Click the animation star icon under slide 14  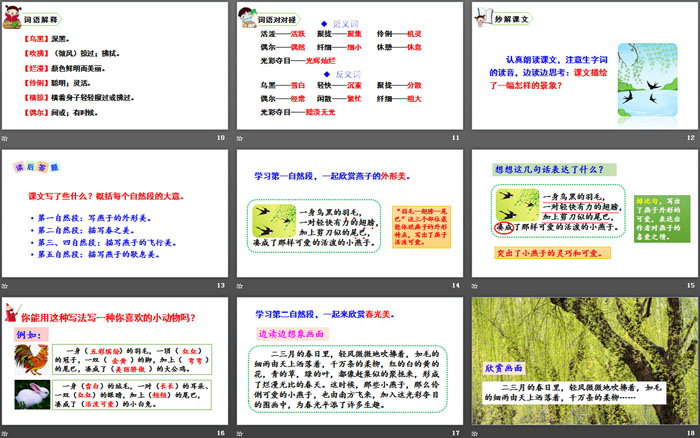(x=240, y=286)
